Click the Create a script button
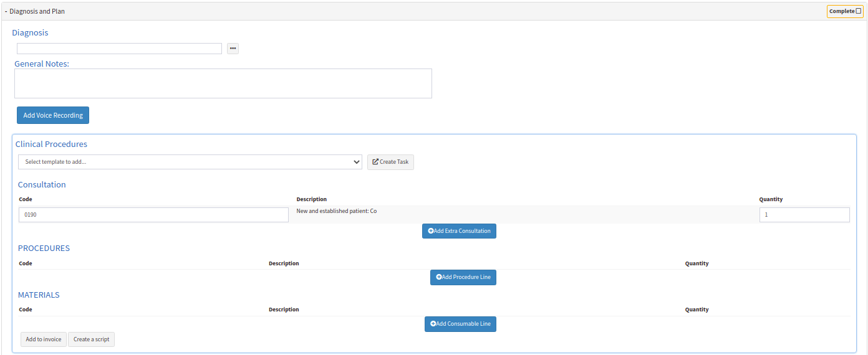868x355 pixels. click(x=91, y=339)
